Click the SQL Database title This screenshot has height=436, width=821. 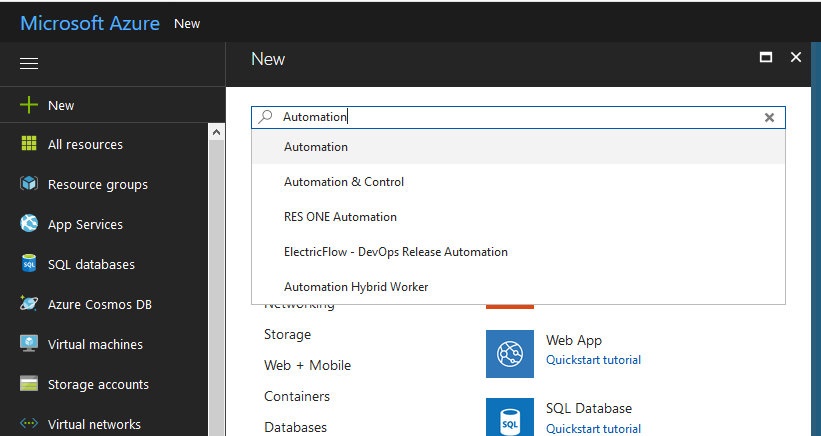[589, 408]
